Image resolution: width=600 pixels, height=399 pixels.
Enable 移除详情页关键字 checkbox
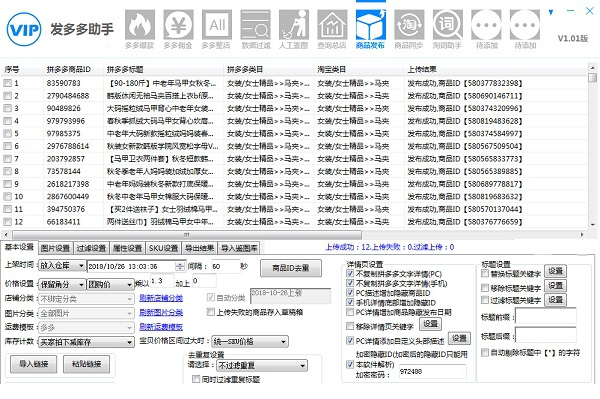(x=350, y=326)
